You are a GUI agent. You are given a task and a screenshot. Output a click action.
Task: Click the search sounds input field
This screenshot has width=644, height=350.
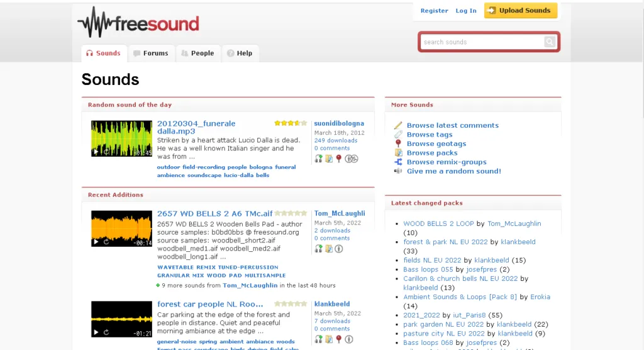[482, 42]
